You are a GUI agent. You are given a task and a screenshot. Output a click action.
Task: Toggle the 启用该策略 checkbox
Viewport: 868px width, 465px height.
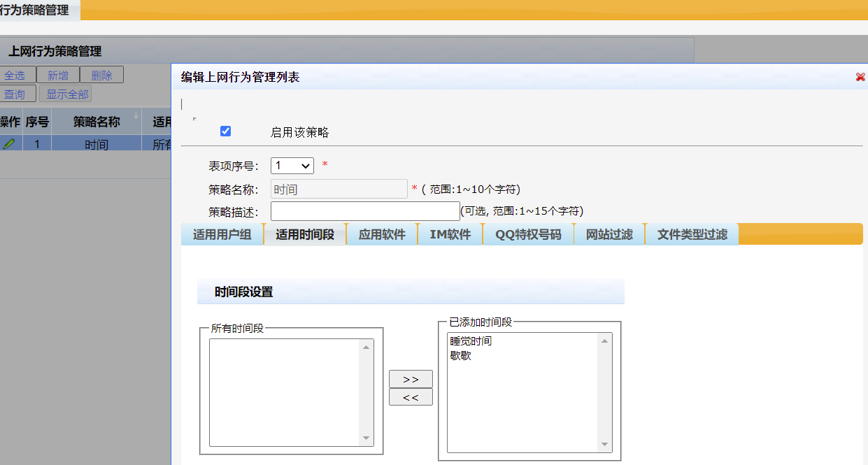point(225,131)
